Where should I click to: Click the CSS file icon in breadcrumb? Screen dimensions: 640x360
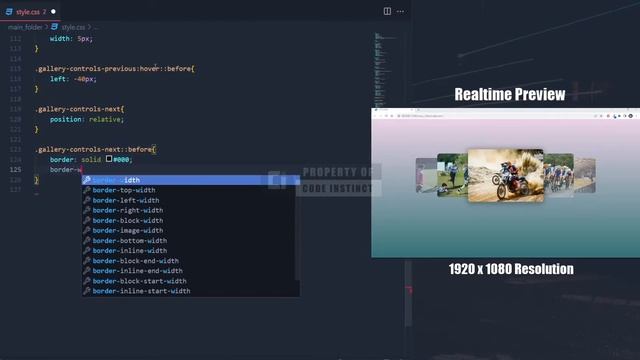[x=54, y=27]
